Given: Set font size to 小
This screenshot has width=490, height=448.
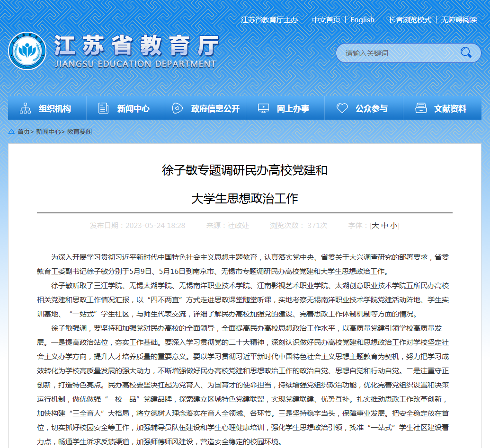Looking at the screenshot, I should [x=394, y=226].
